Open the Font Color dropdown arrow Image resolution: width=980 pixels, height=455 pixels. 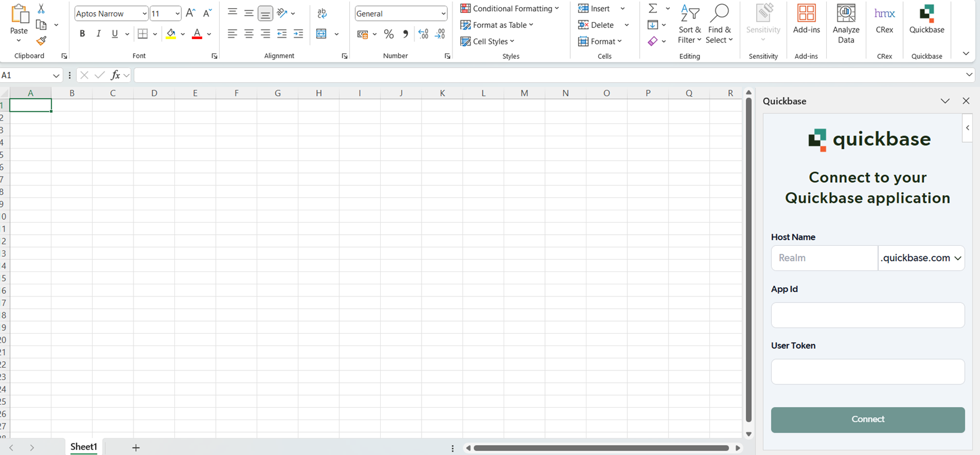pyautogui.click(x=209, y=34)
